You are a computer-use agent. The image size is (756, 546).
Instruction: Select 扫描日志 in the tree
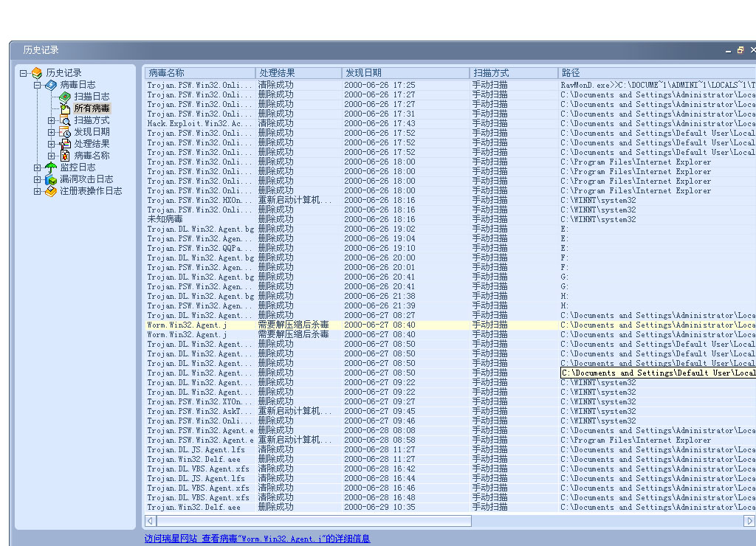click(x=92, y=97)
